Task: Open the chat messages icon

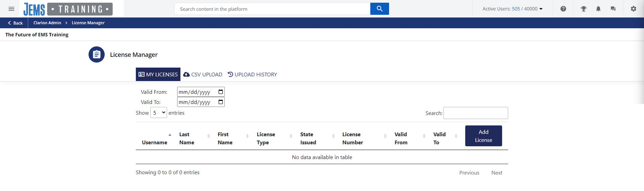Action: click(x=613, y=9)
